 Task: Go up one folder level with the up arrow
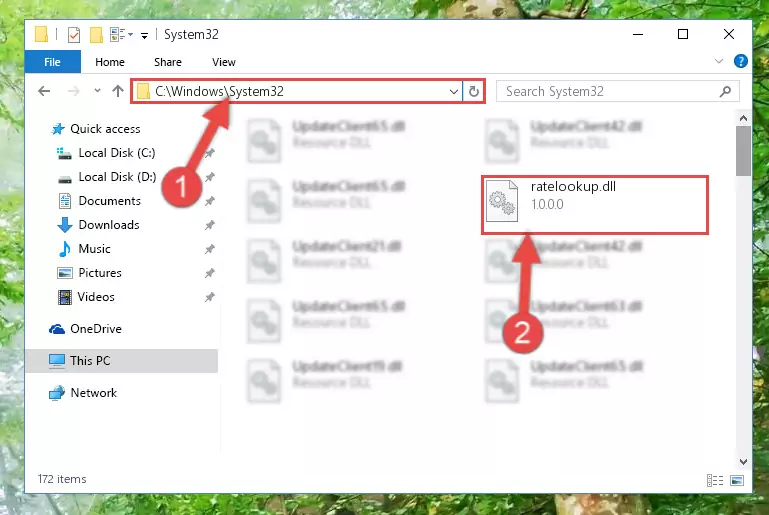(x=118, y=91)
